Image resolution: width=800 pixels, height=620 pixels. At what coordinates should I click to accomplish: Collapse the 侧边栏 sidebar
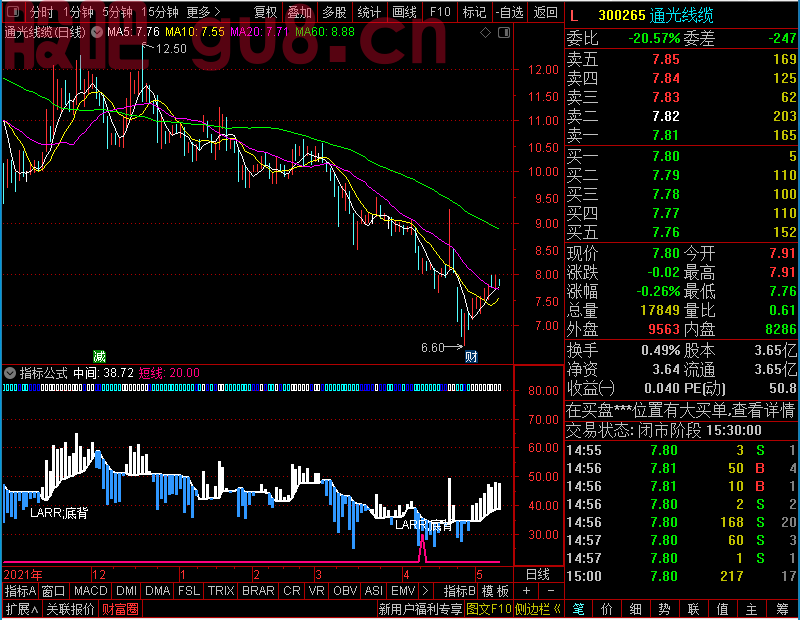point(537,609)
